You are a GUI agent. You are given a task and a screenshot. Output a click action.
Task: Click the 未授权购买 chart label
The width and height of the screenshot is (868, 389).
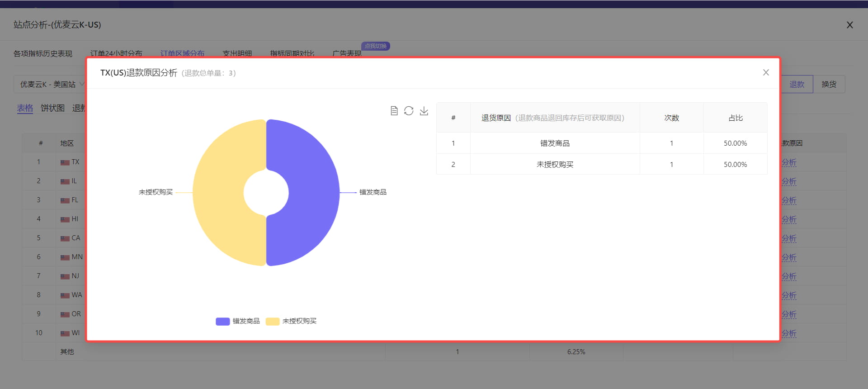[x=156, y=192]
